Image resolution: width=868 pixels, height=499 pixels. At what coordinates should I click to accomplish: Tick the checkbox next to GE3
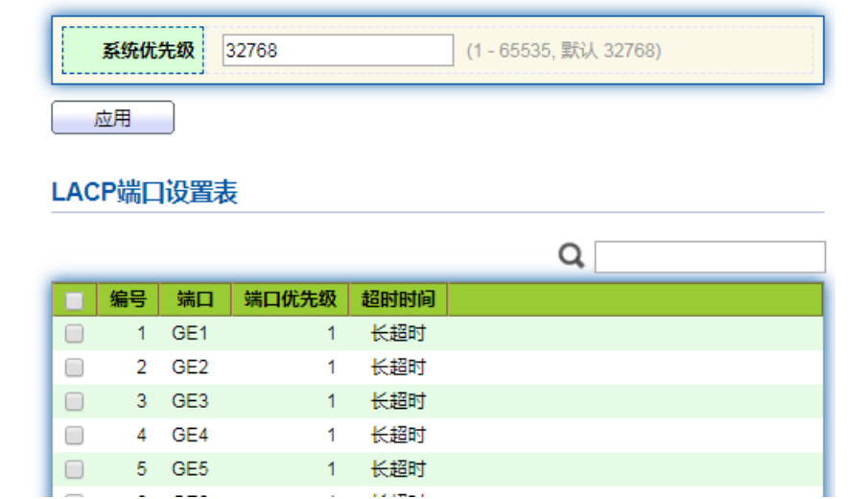pyautogui.click(x=74, y=401)
